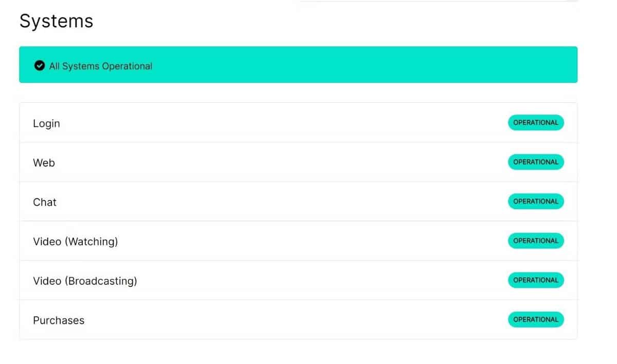Click Operational badge beside Video (Watching)
This screenshot has width=617, height=364.
click(x=536, y=241)
